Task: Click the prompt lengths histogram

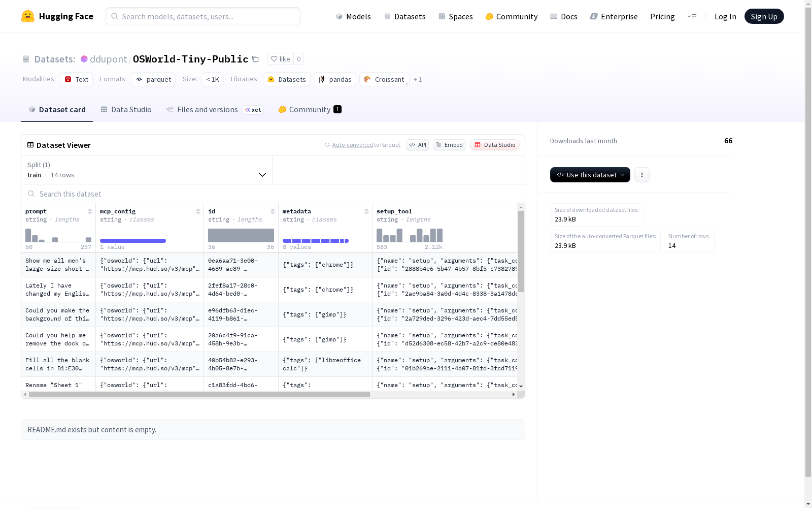Action: (x=58, y=235)
